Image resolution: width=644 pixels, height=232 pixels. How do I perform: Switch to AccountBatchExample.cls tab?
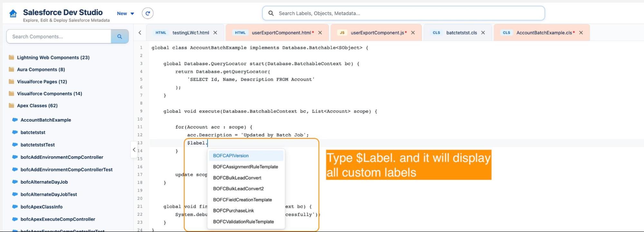point(542,33)
